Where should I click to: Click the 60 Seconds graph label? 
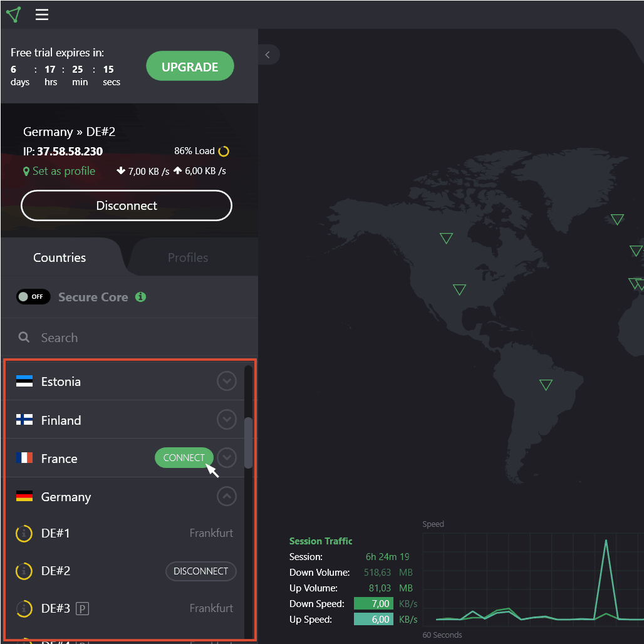[x=442, y=635]
